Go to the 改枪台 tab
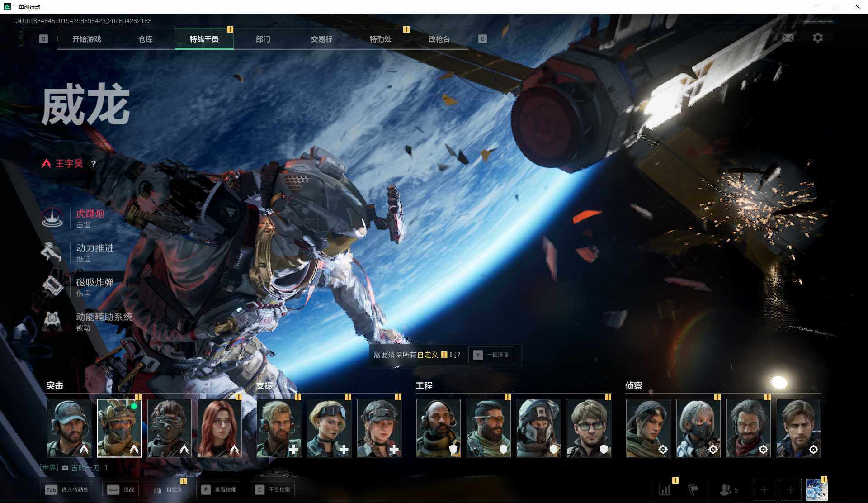Screen dimensions: 868x503 pos(439,39)
